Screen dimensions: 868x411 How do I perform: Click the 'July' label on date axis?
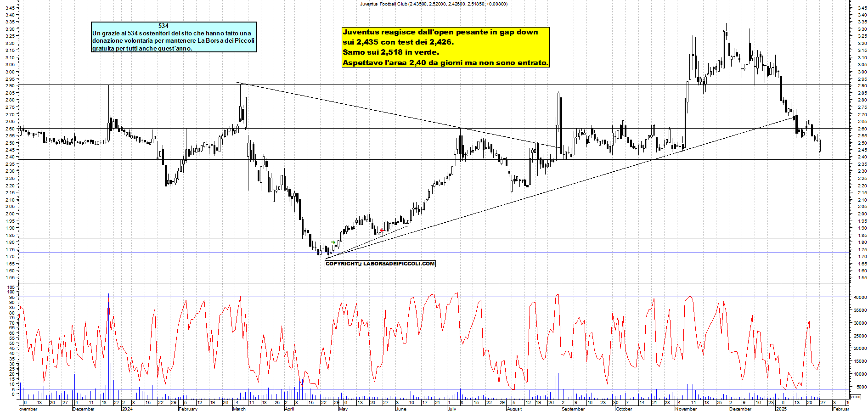452,409
